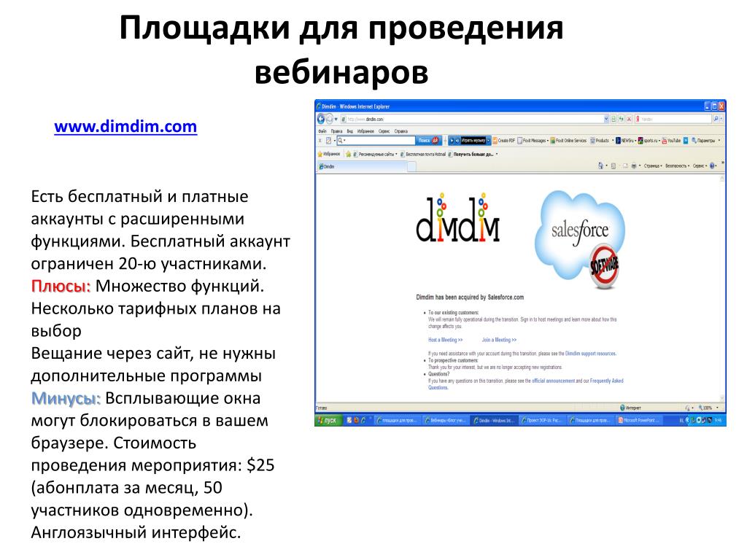Click text 'Dimdim has been acquired by Salesforce.com'
Screen dimensions: 747x560
coord(470,297)
